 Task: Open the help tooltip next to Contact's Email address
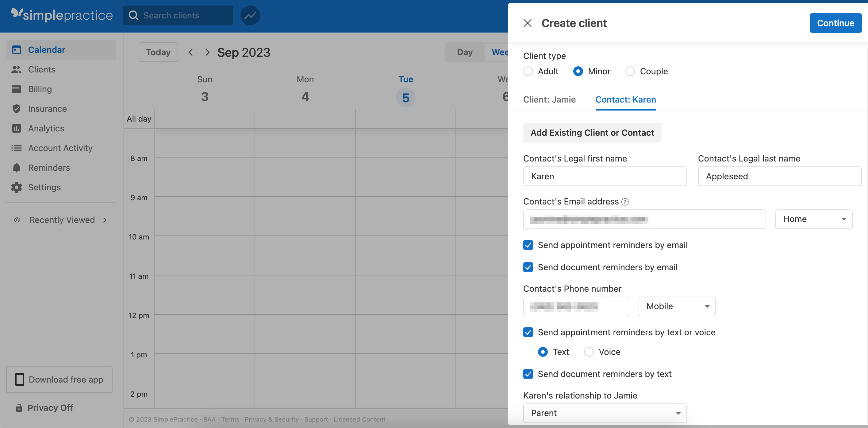(625, 202)
